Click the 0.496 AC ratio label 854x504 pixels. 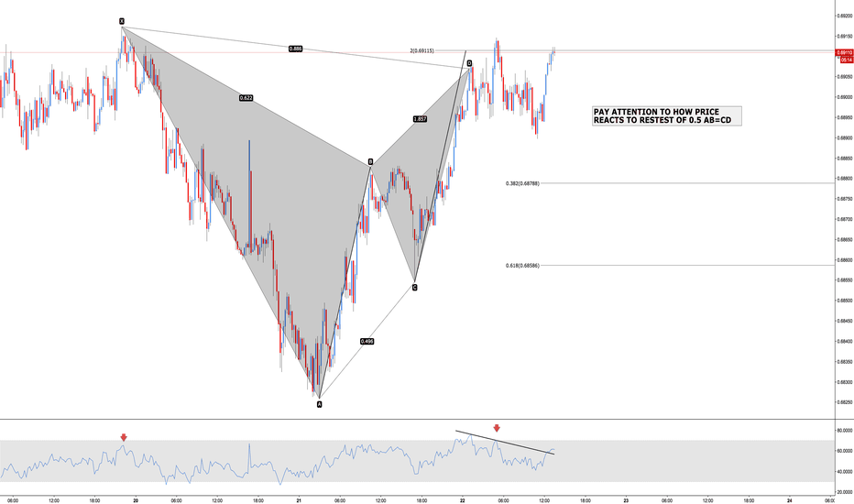click(367, 341)
